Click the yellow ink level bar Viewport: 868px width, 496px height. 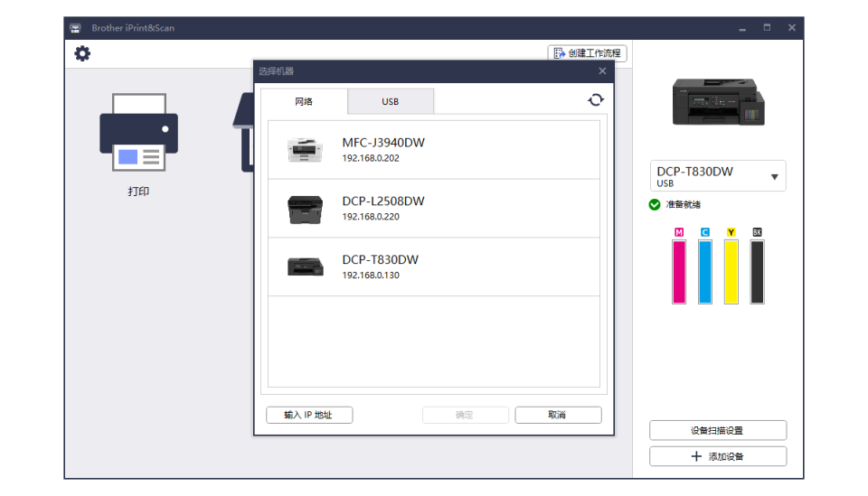pyautogui.click(x=731, y=272)
